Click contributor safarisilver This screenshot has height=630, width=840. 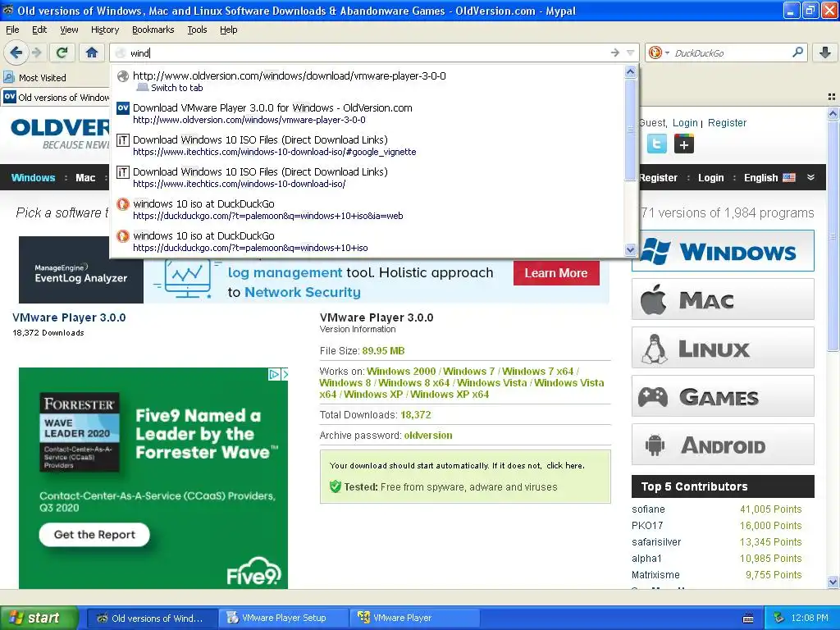click(656, 541)
